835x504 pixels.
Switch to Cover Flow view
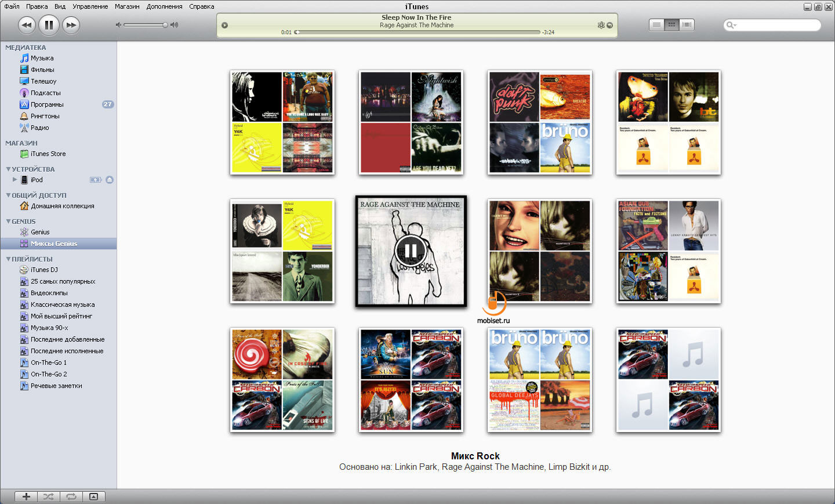(x=687, y=25)
